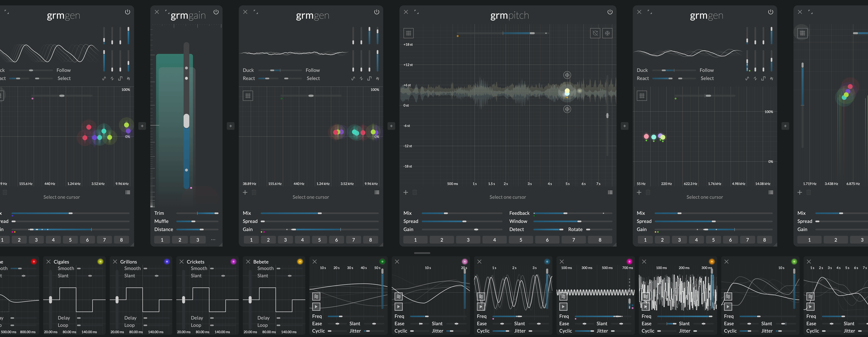The height and width of the screenshot is (337, 868).
Task: Toggle power on the grmpitch plugin
Action: [610, 11]
